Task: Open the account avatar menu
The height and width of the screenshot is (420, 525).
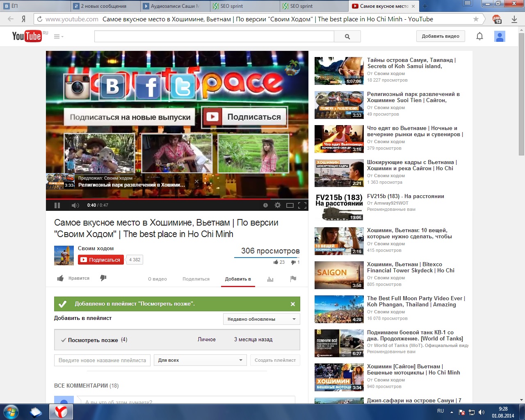Action: pos(500,36)
